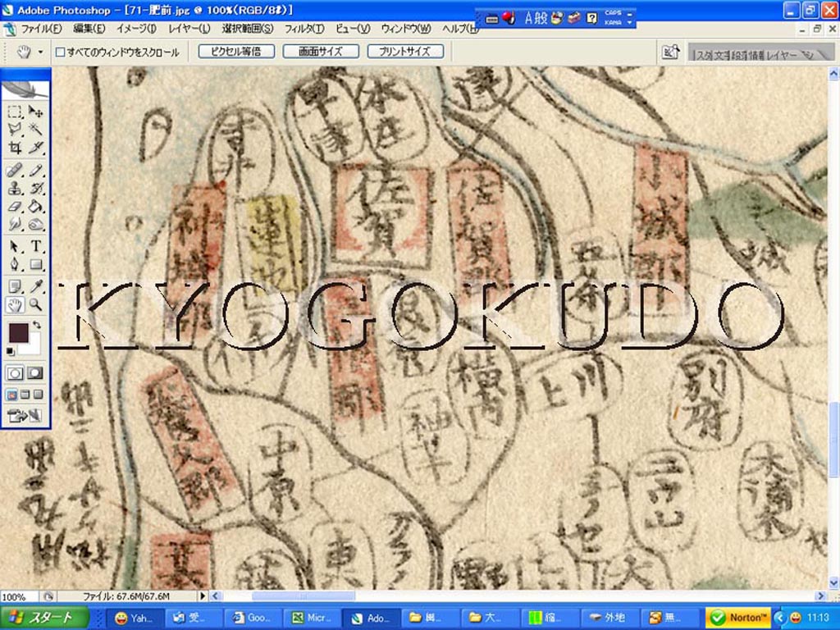Open the フィルタ(T) menu
This screenshot has height=630, width=840.
coord(304,29)
